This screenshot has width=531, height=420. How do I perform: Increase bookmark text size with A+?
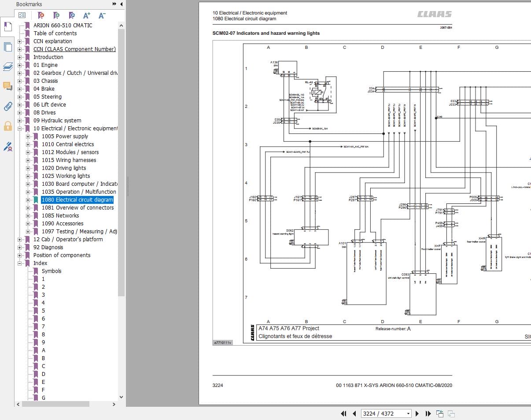click(x=87, y=15)
